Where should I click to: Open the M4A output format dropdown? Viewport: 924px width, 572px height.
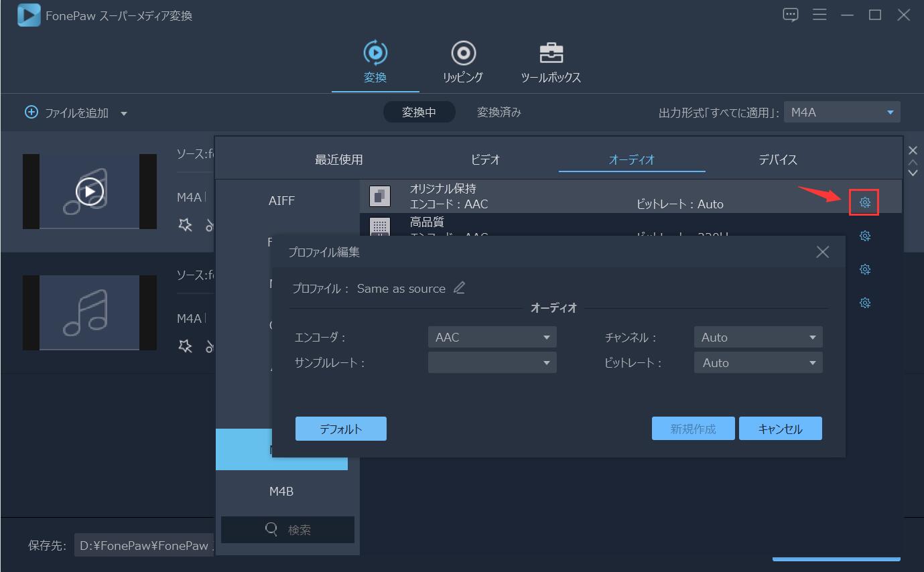(x=842, y=113)
